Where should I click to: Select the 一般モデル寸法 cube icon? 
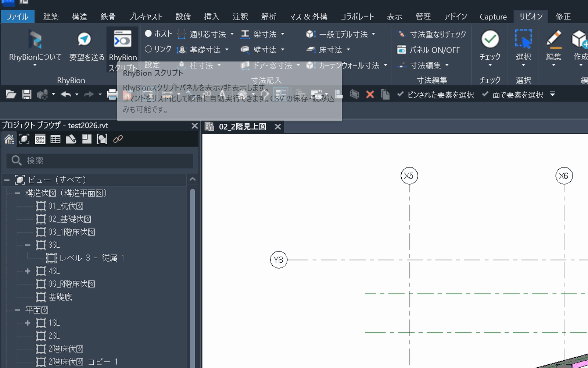click(311, 34)
